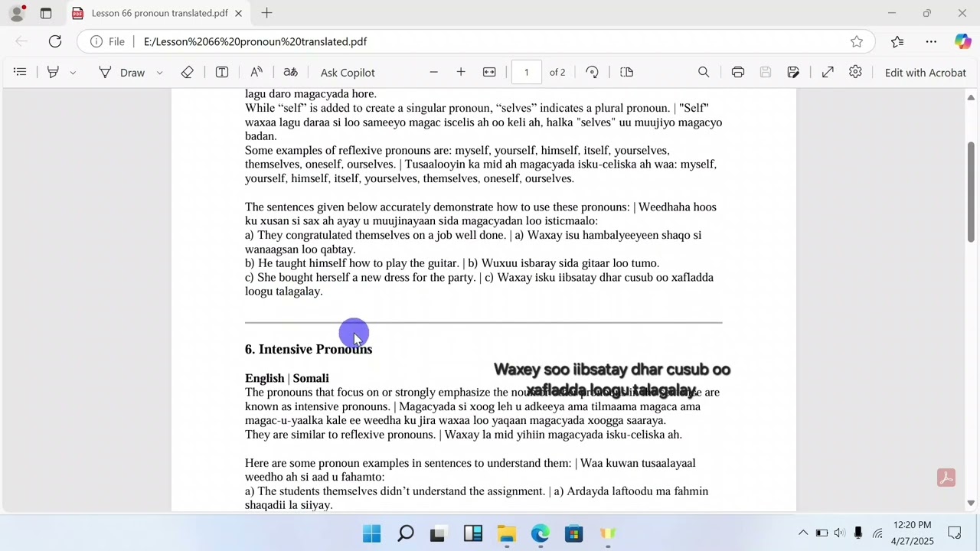Select the Add text tool

point(222,72)
